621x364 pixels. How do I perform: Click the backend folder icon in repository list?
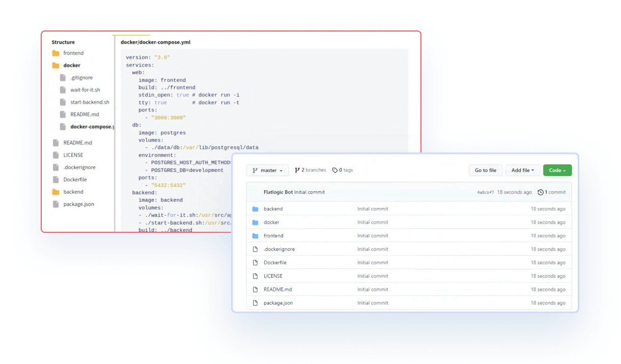click(256, 209)
